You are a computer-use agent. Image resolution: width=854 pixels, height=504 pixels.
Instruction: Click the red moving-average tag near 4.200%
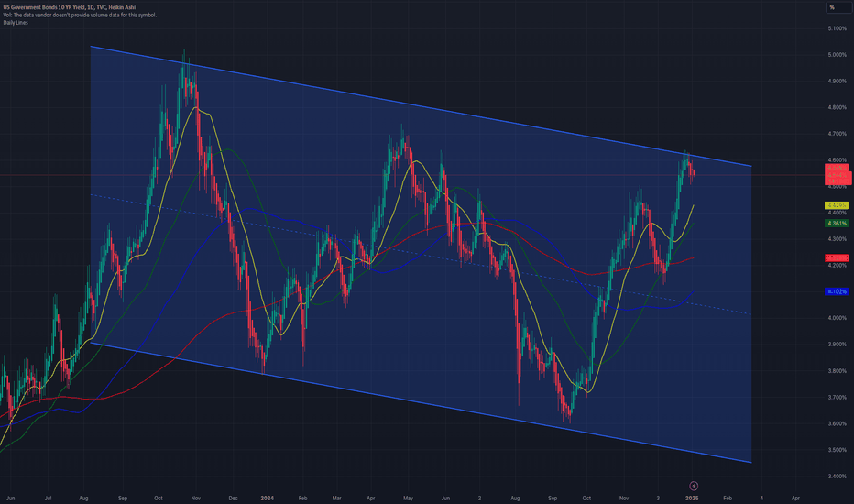(837, 257)
